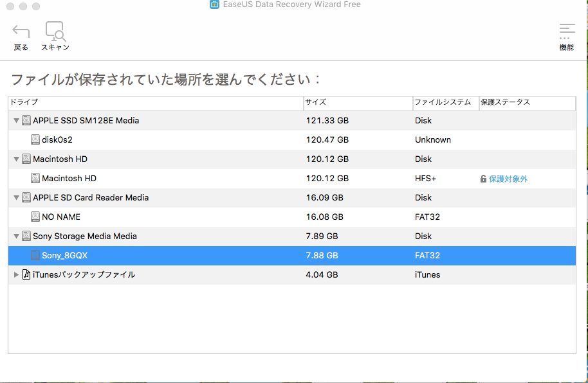
Task: Select the Macintosh HD HFS+ volume name
Action: pyautogui.click(x=69, y=179)
